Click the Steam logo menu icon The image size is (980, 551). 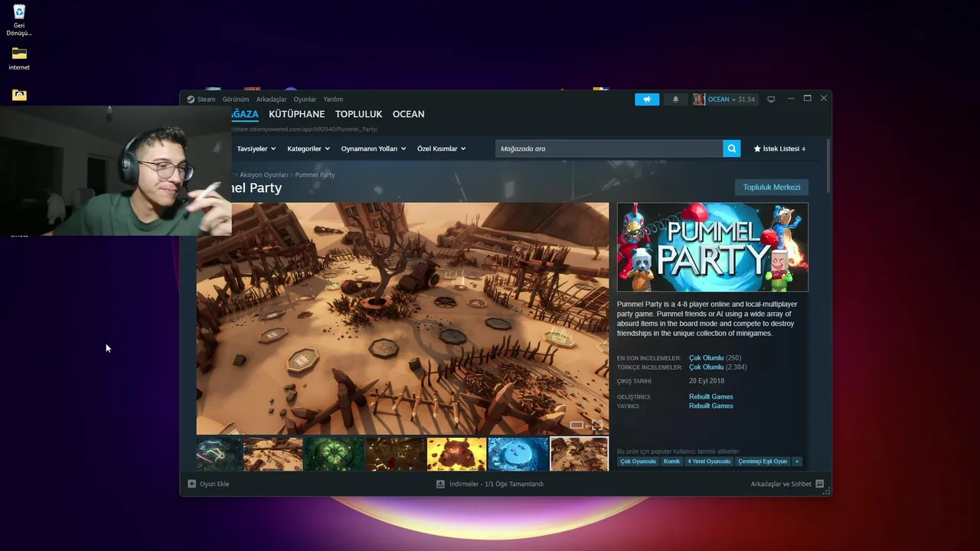coord(191,99)
